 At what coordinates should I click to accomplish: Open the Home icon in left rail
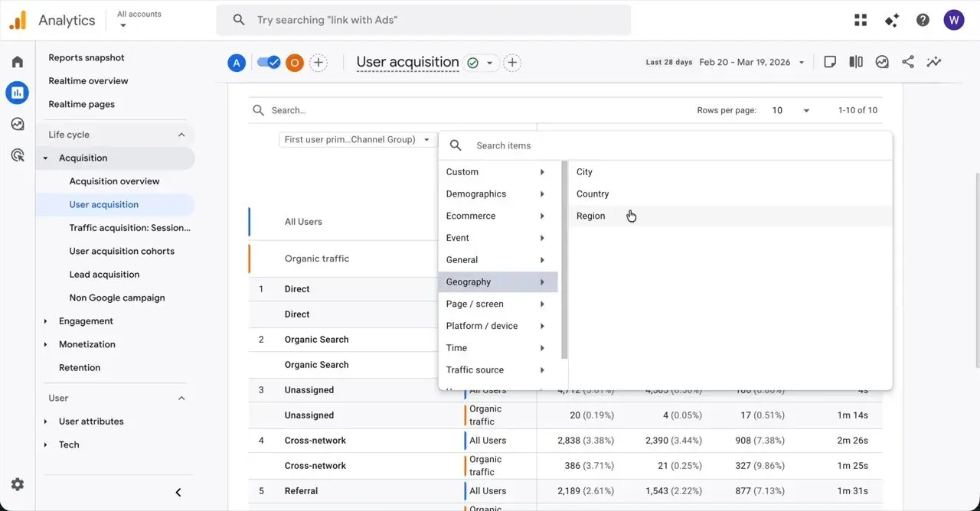[17, 62]
